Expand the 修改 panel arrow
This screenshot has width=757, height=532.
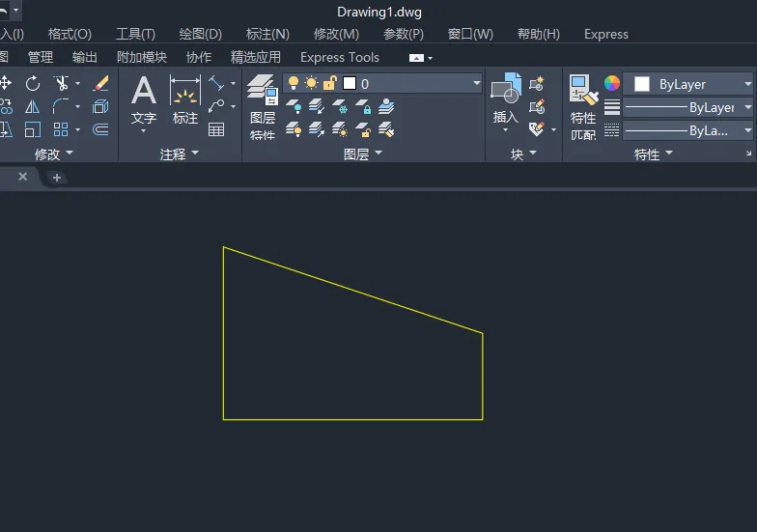70,153
